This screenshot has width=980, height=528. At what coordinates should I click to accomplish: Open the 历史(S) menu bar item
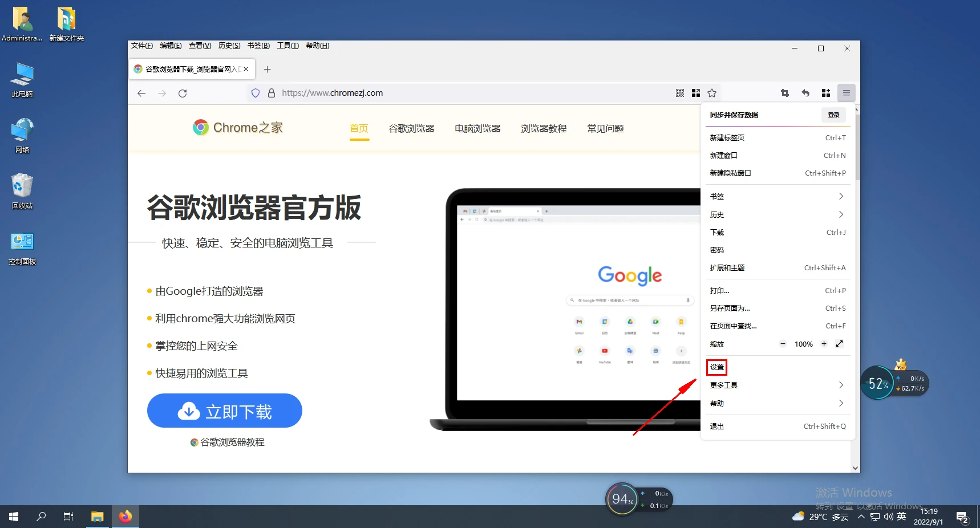(x=229, y=46)
